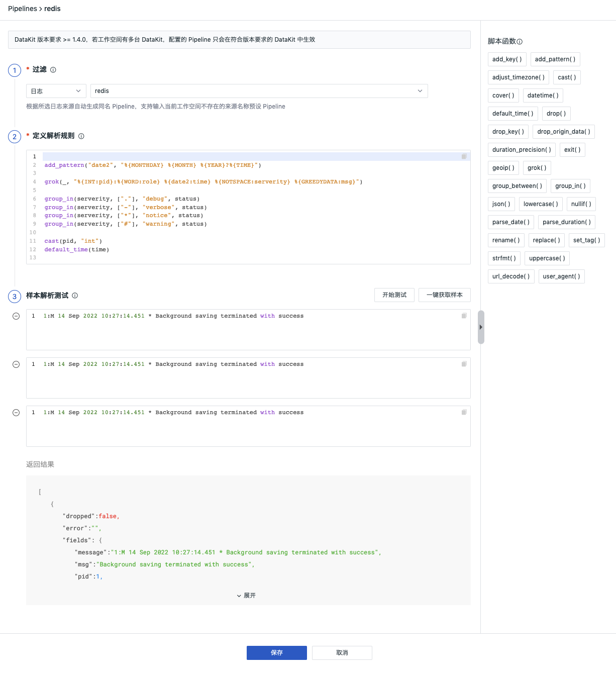Open the 日志 type dropdown

pos(56,91)
